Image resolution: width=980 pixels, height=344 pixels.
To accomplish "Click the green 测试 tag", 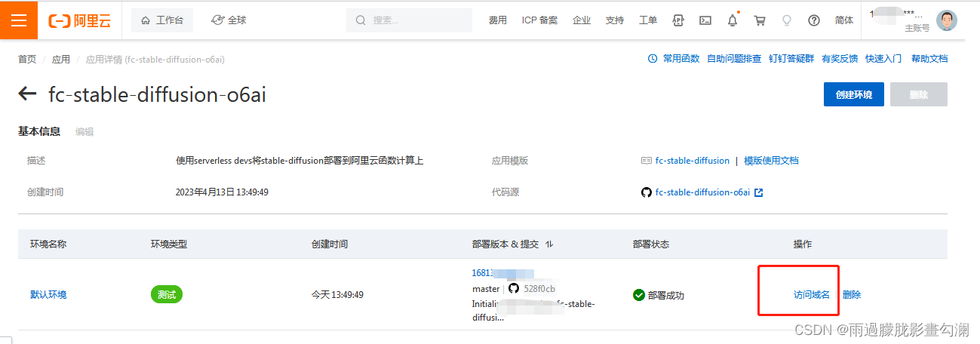I will point(167,295).
